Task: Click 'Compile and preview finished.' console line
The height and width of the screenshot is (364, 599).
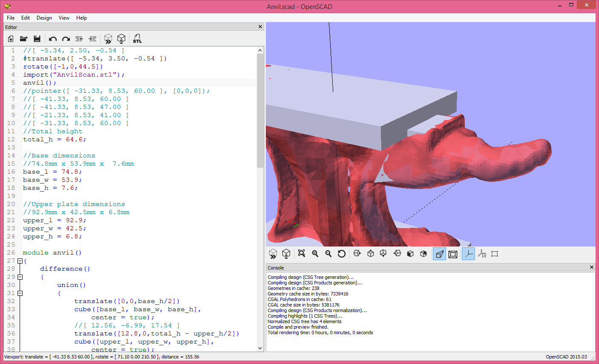Action: click(x=298, y=327)
